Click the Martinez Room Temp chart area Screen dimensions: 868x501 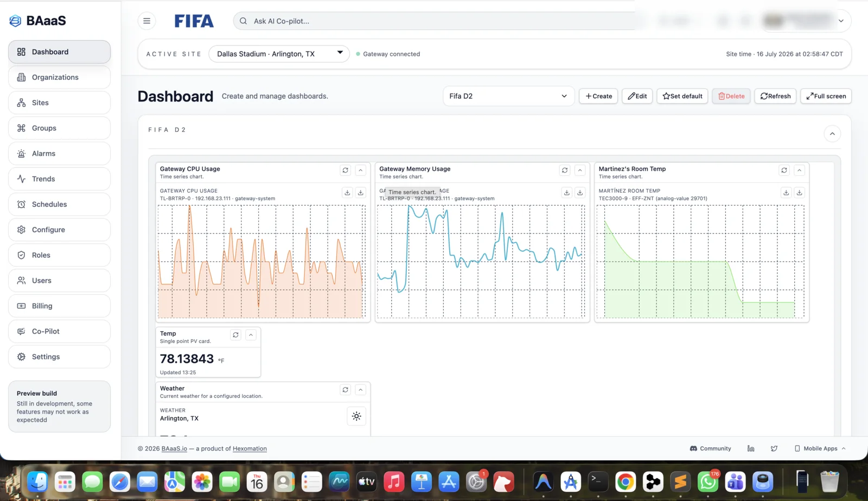pyautogui.click(x=700, y=262)
